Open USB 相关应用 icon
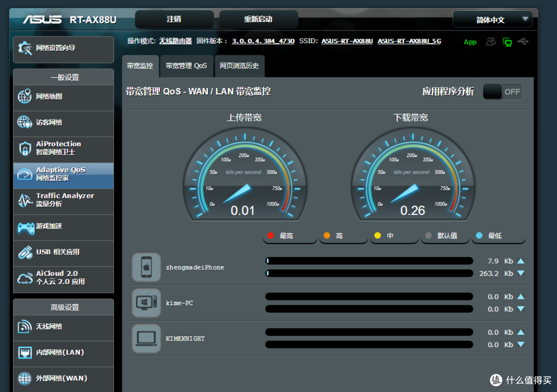Screen dimensions: 557x392 click(x=25, y=252)
